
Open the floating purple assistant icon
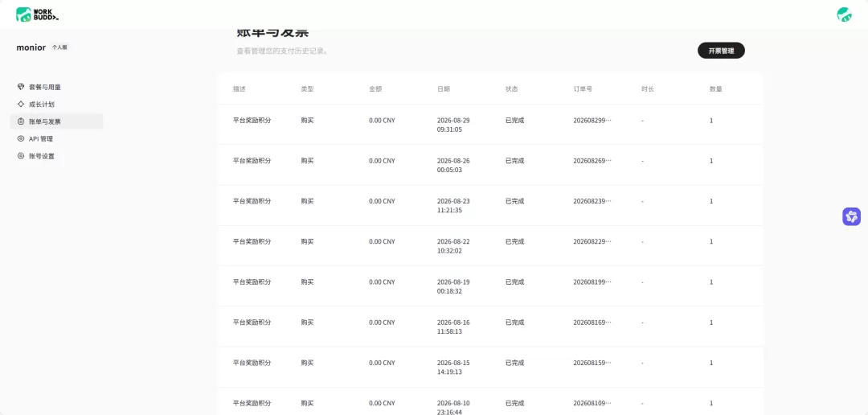point(851,216)
